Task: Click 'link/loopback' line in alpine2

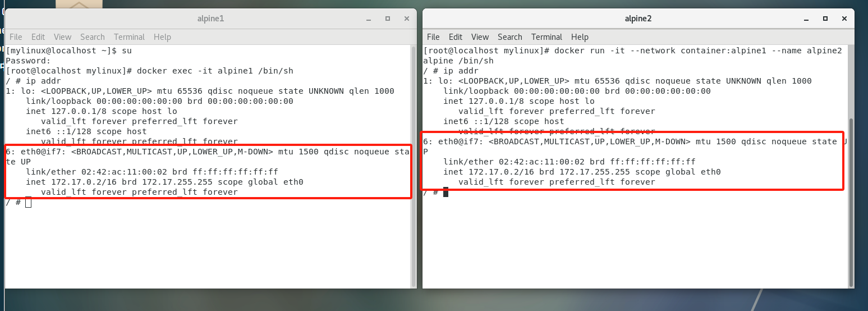Action: [577, 91]
